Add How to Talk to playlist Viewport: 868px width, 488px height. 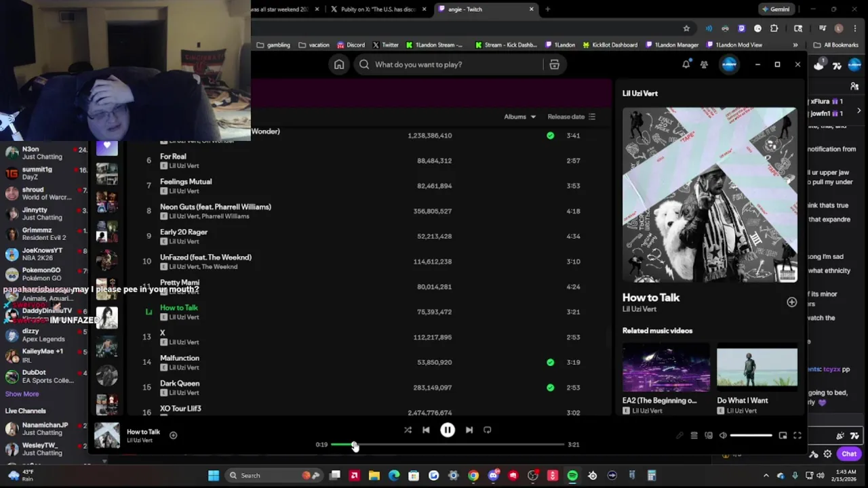pos(791,302)
